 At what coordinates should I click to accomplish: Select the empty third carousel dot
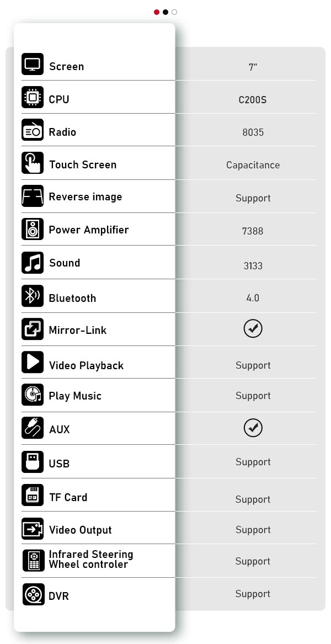(x=174, y=12)
